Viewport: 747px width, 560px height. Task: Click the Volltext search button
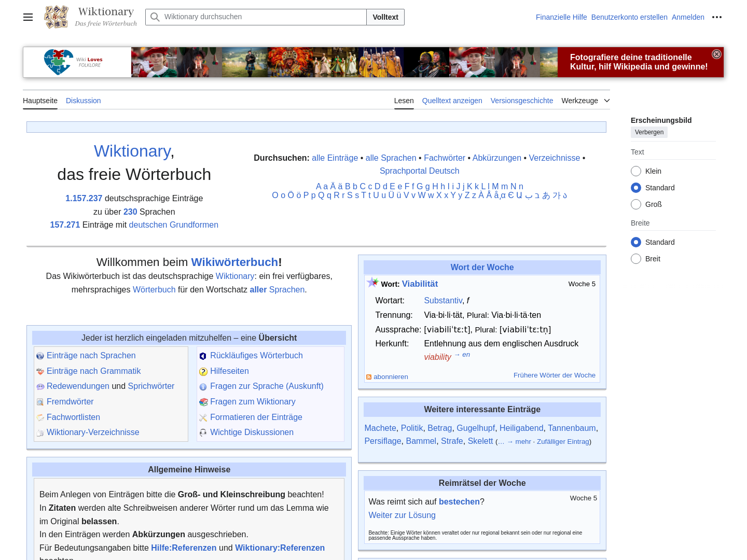click(385, 17)
